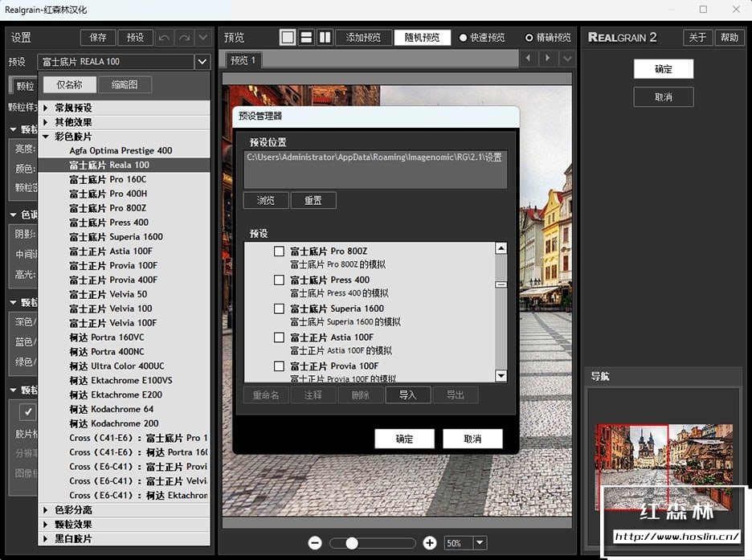Viewport: 752px width, 560px height.
Task: Click the 浏览 button for preset location
Action: (x=265, y=200)
